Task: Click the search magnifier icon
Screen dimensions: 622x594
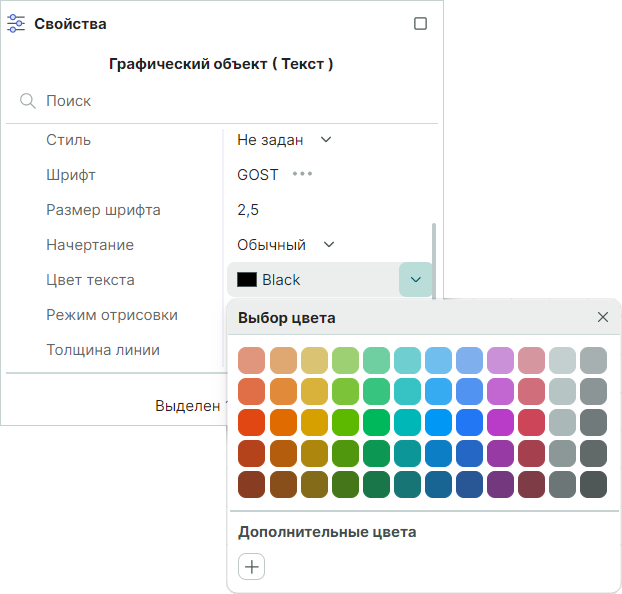Action: [x=27, y=101]
